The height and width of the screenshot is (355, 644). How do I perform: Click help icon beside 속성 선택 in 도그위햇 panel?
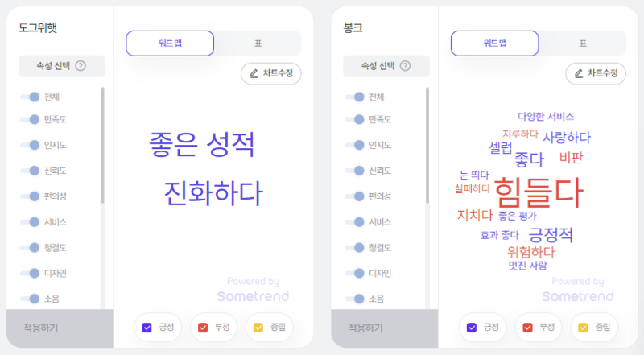81,66
